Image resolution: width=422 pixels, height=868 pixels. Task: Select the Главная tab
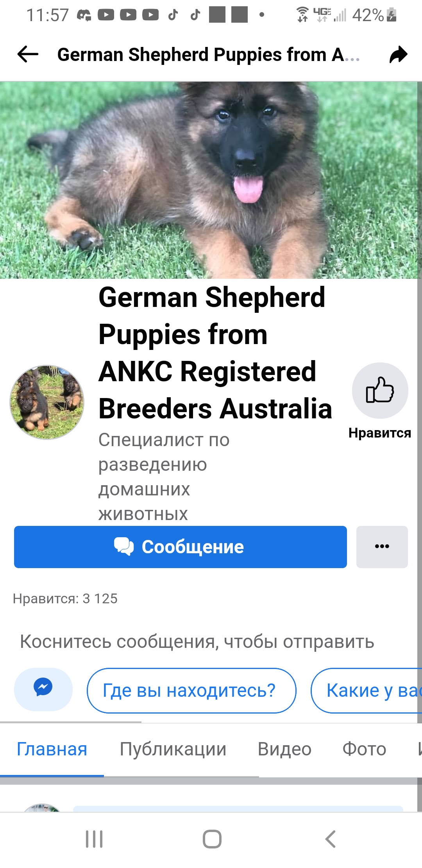coord(52,749)
